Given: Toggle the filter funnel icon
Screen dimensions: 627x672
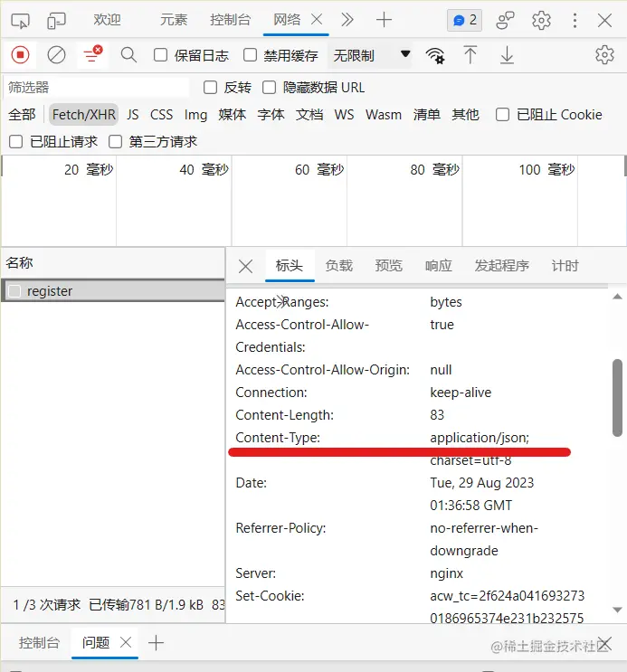Looking at the screenshot, I should pos(92,55).
